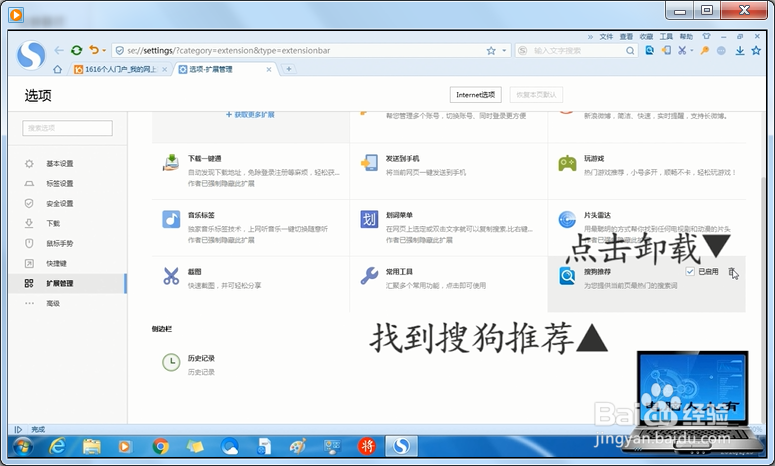Open the 文件 menu
This screenshot has height=466, width=775.
point(606,37)
